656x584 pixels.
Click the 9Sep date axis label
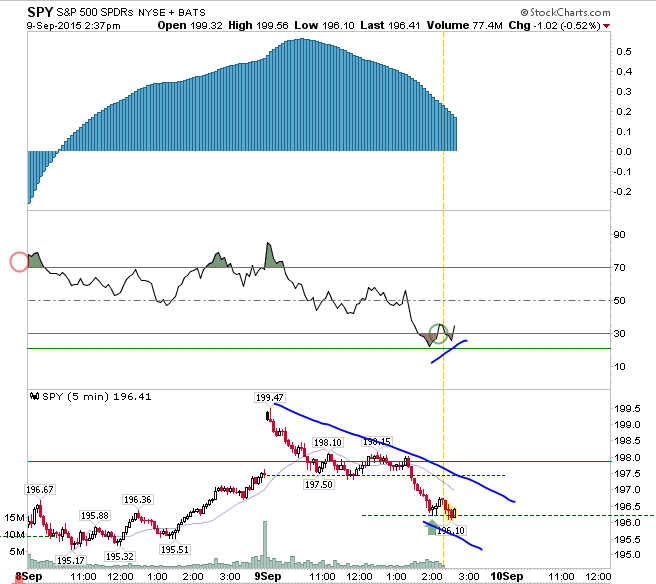pyautogui.click(x=268, y=576)
